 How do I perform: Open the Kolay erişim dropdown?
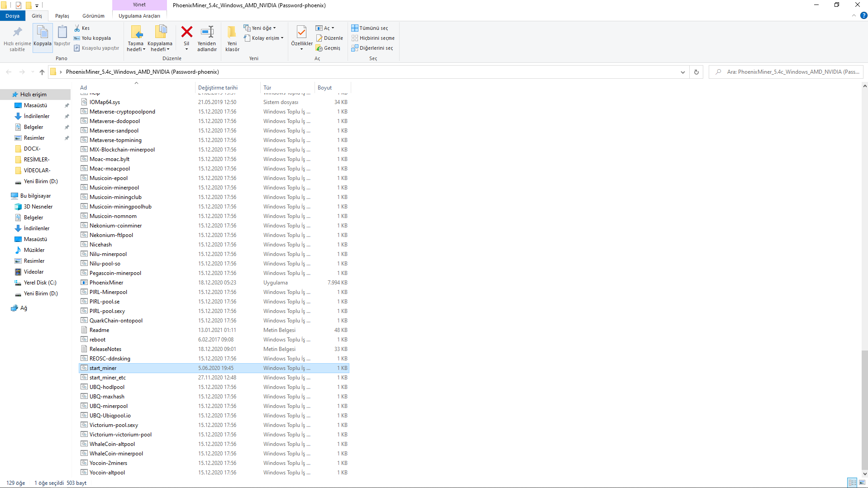pyautogui.click(x=264, y=38)
